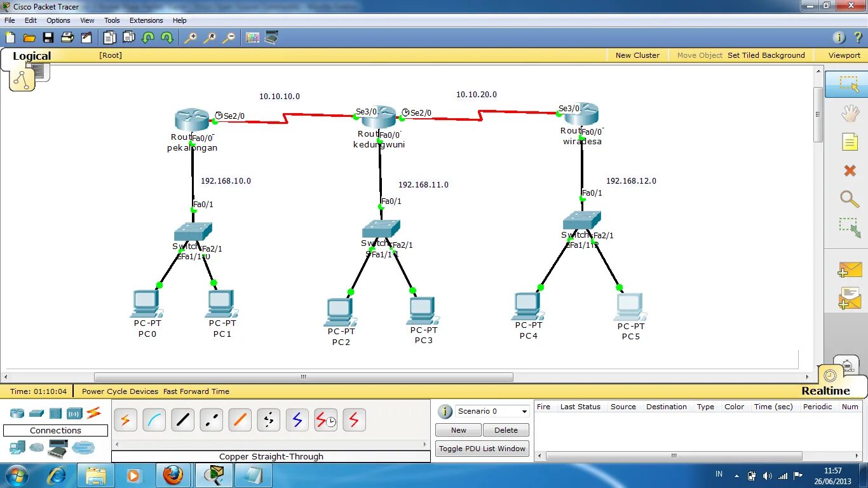Select the PC5 computer
The image size is (868, 488).
(630, 306)
